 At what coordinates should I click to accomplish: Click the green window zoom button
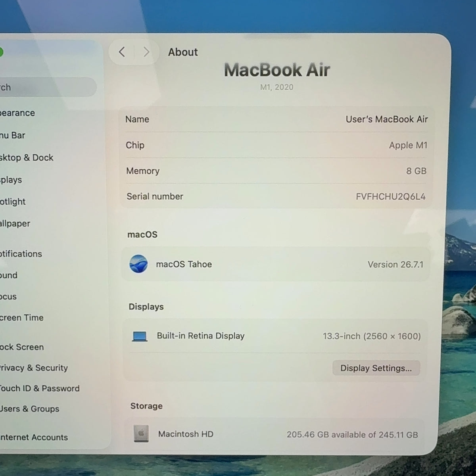1,52
